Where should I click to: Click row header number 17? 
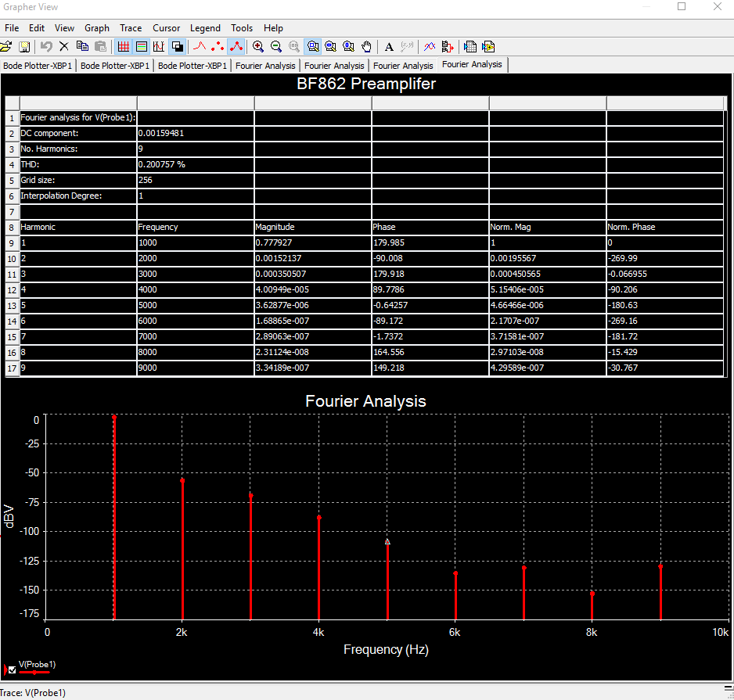tap(12, 368)
